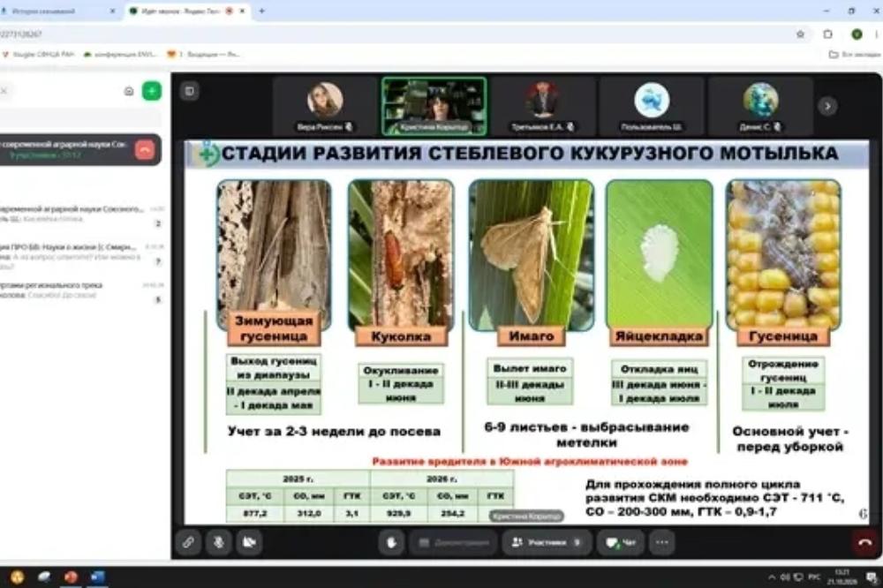The image size is (883, 588).
Task: Open the browser three-dot menu
Action: click(x=879, y=34)
